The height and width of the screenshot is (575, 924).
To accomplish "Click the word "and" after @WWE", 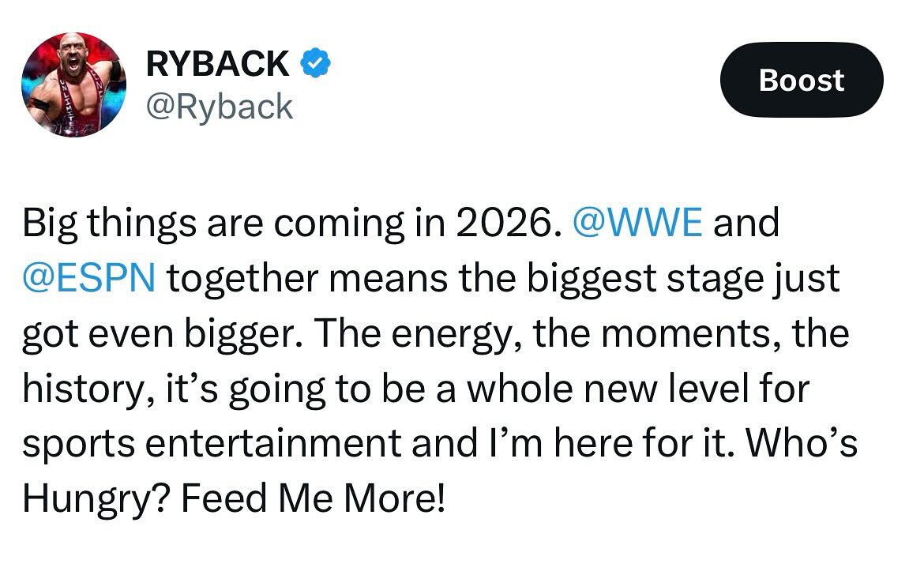I will pos(746,224).
